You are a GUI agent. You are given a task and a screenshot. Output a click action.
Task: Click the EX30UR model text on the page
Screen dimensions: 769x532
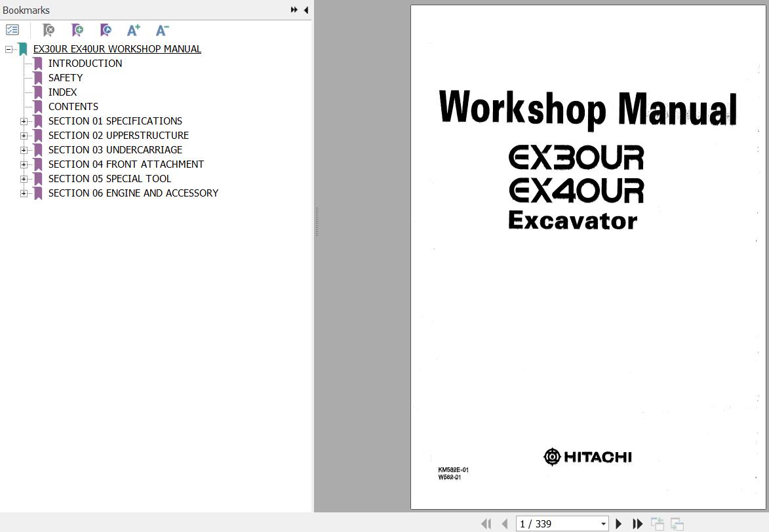click(x=576, y=157)
